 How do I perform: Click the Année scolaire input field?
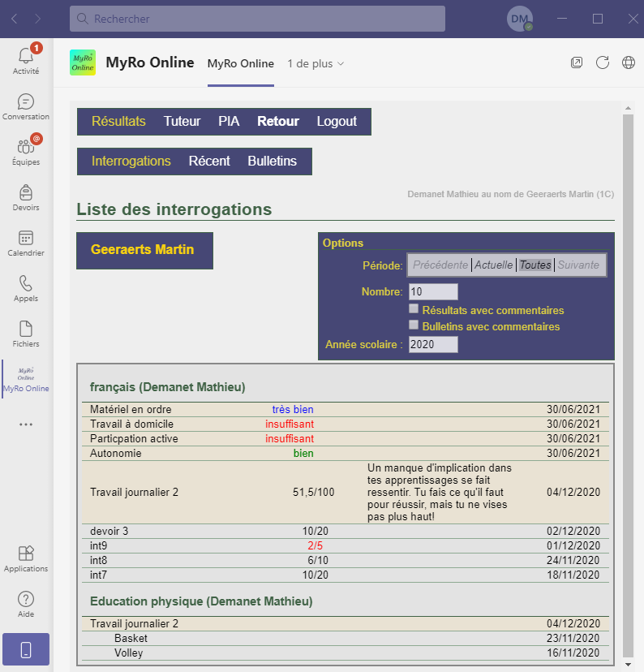click(433, 345)
